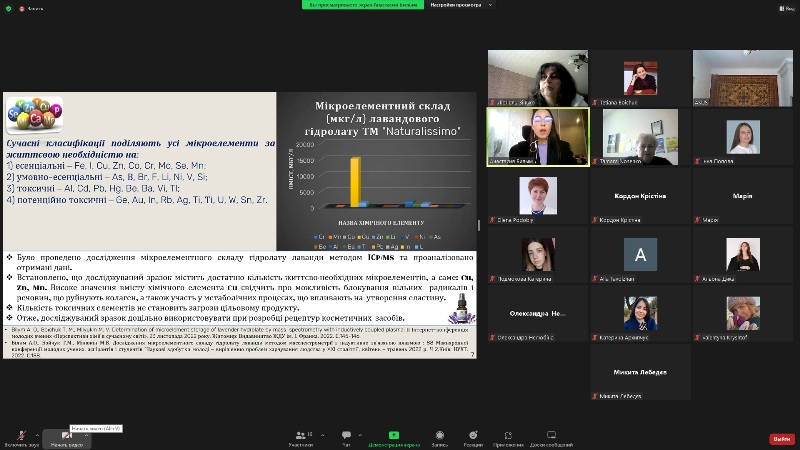Expand the video options arrow beside the camera
Screen dimensions: 800x450
86,435
